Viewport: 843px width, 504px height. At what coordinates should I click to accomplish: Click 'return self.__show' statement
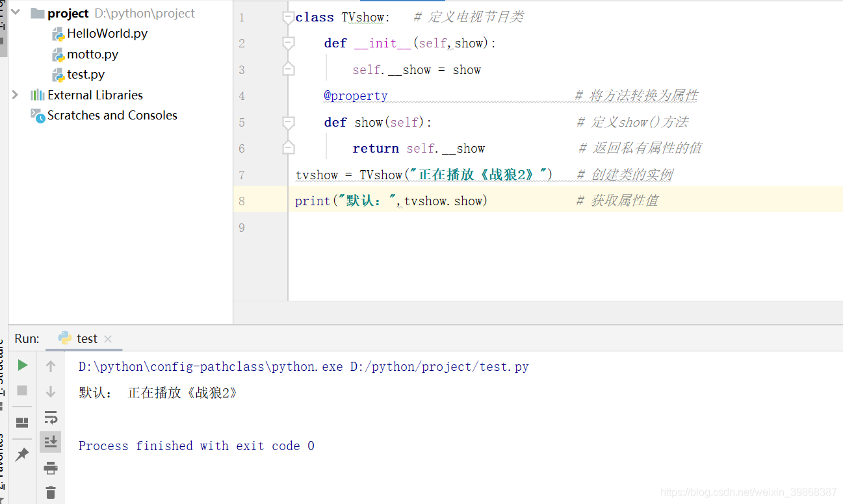pyautogui.click(x=419, y=148)
